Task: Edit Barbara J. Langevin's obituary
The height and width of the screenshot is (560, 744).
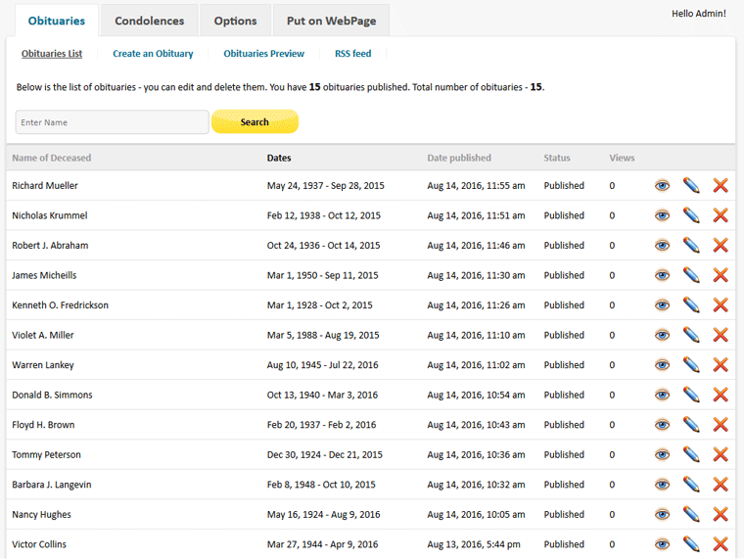Action: (691, 485)
